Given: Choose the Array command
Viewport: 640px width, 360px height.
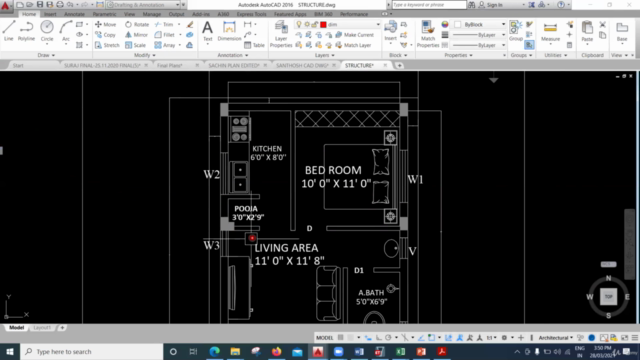Looking at the screenshot, I should [165, 45].
